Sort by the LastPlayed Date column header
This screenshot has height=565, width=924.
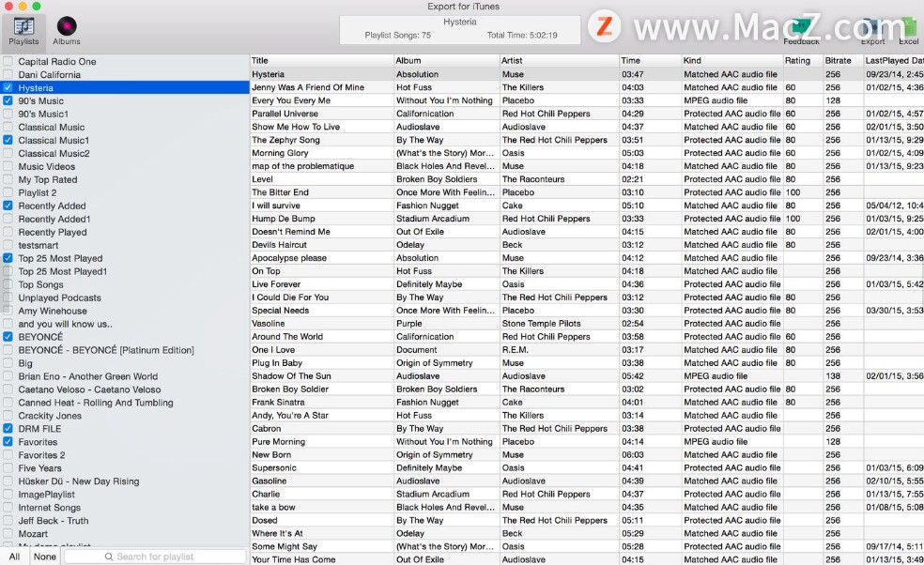pyautogui.click(x=893, y=60)
